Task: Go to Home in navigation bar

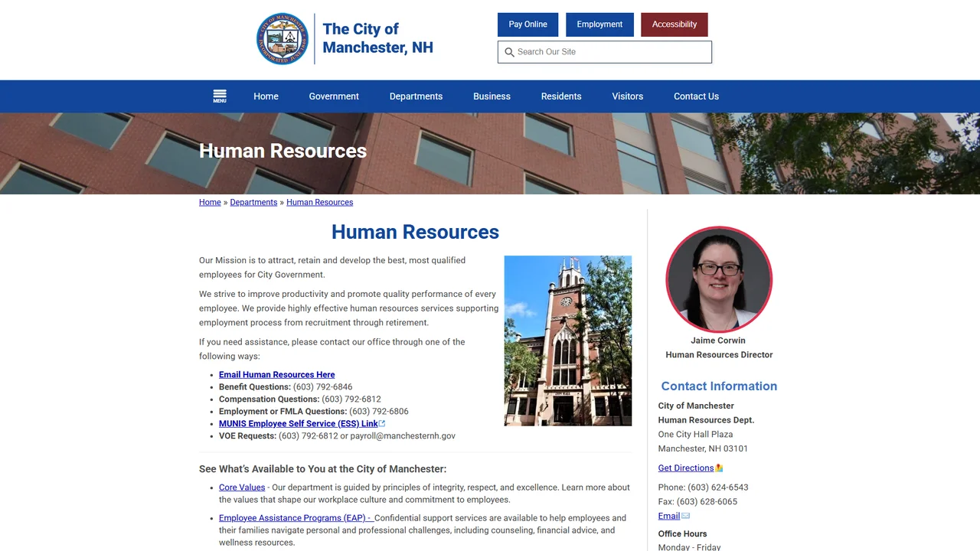Action: click(x=266, y=96)
